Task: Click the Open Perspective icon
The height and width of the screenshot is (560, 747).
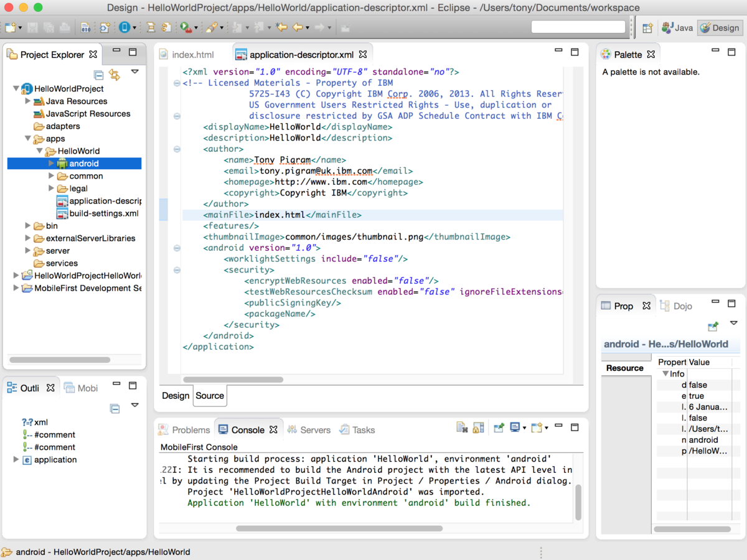Action: pyautogui.click(x=647, y=27)
